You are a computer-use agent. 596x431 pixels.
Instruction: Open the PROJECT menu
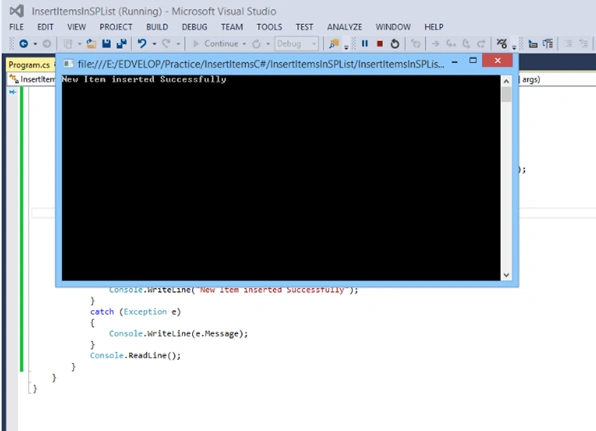click(116, 27)
